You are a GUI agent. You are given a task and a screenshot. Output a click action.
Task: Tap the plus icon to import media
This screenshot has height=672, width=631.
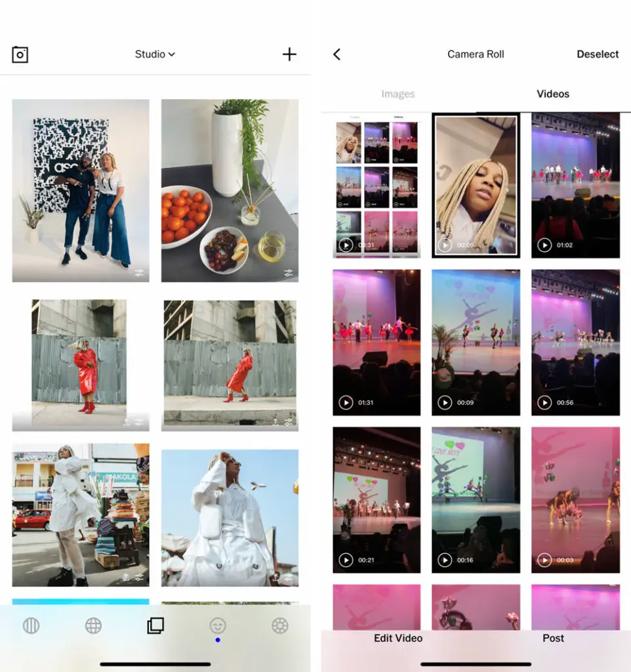pyautogui.click(x=289, y=54)
